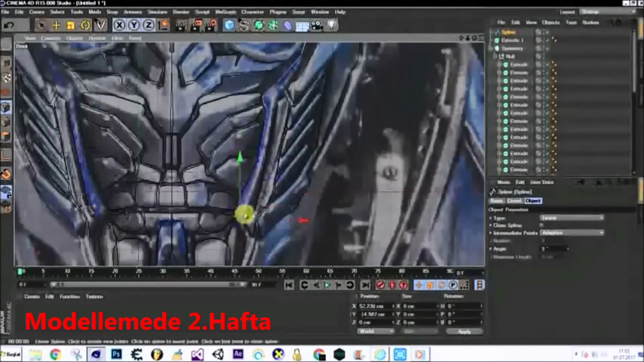Open Chrome from the taskbar
This screenshot has width=644, height=362.
coord(55,354)
